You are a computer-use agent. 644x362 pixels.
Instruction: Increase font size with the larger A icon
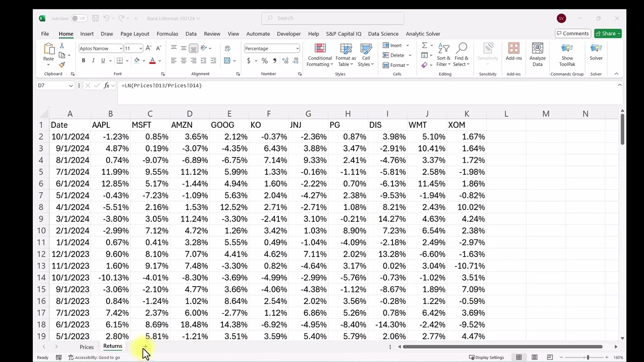click(x=148, y=48)
